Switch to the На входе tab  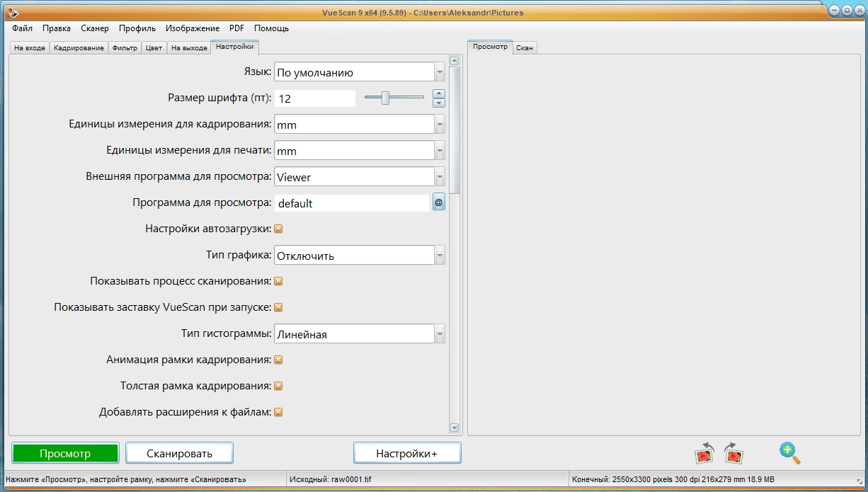tap(30, 48)
